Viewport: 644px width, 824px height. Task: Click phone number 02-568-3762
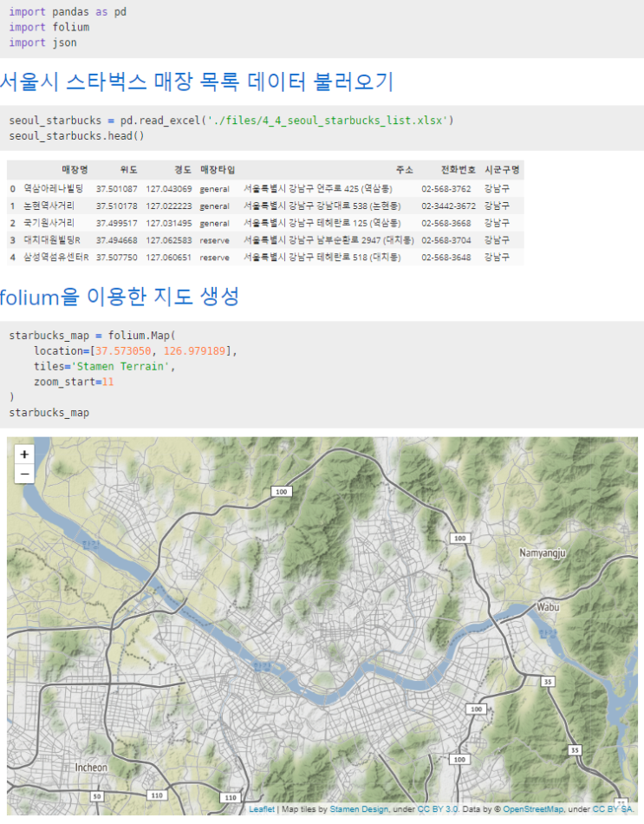pyautogui.click(x=446, y=189)
